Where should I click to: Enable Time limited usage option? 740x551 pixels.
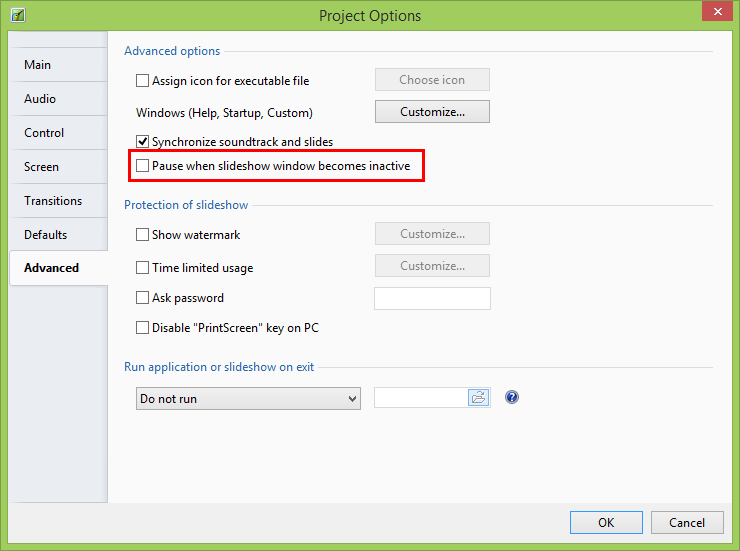click(x=143, y=268)
